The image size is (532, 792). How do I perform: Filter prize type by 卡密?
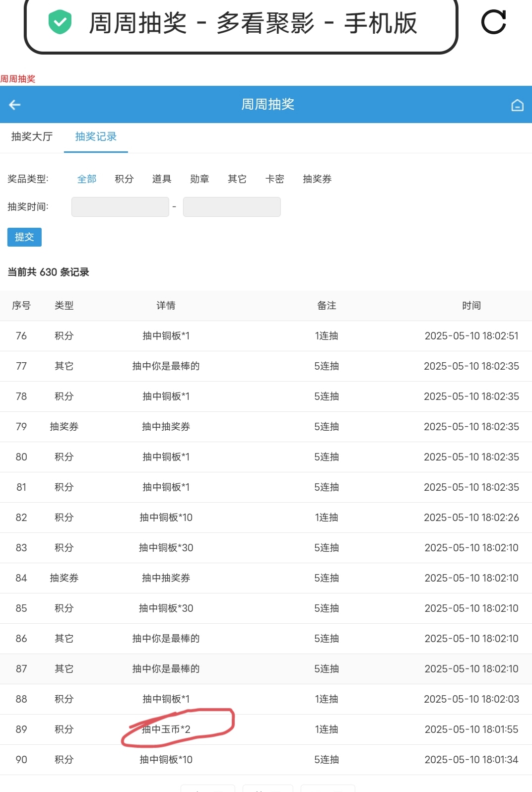point(275,179)
